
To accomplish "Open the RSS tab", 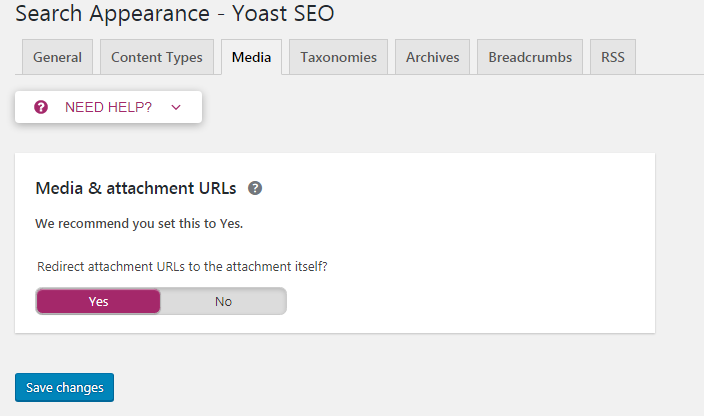I will coord(613,57).
